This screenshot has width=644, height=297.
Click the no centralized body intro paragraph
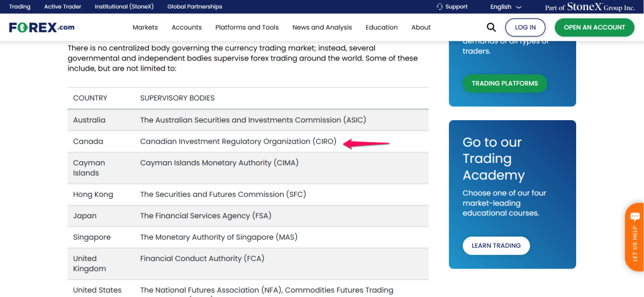coord(242,59)
